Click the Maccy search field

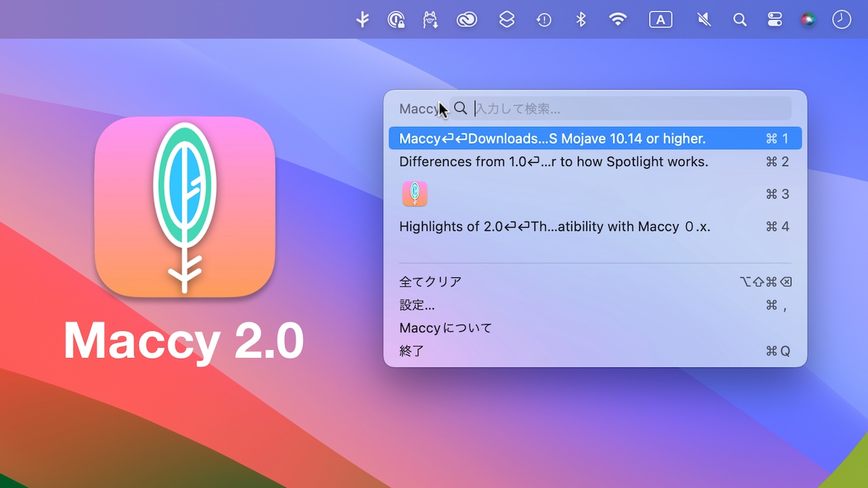620,108
